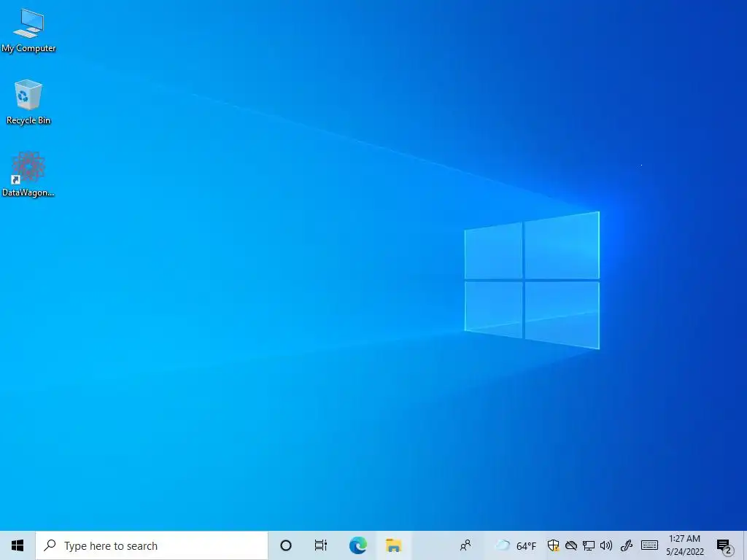Click the 'Type here to search' box
The image size is (747, 560).
pos(152,545)
